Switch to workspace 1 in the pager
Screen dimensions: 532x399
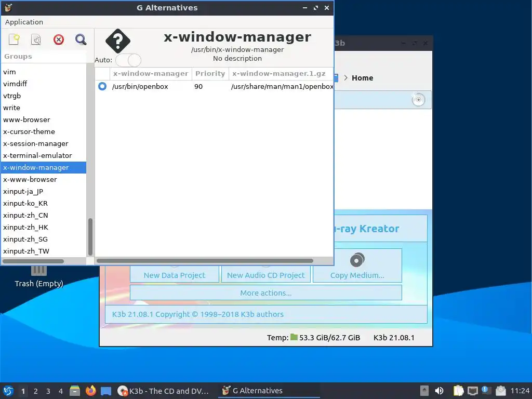(x=23, y=391)
